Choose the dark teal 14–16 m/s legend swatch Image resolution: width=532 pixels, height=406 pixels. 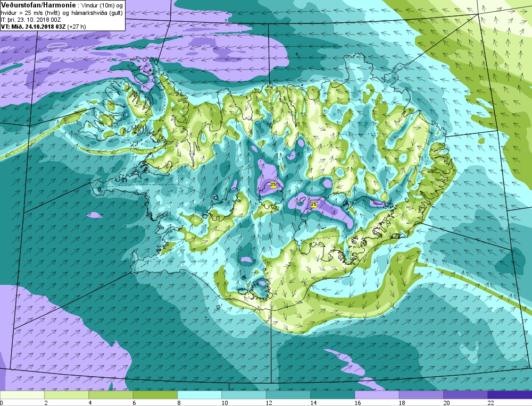(x=332, y=395)
